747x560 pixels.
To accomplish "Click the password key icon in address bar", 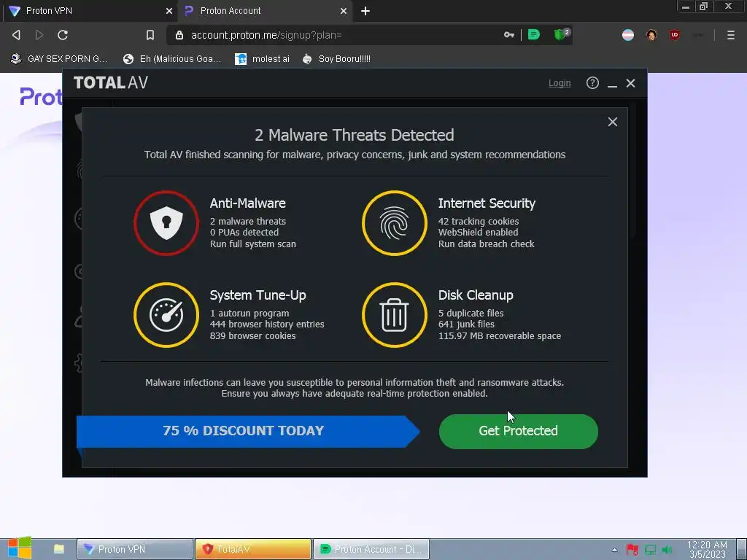I will [508, 35].
